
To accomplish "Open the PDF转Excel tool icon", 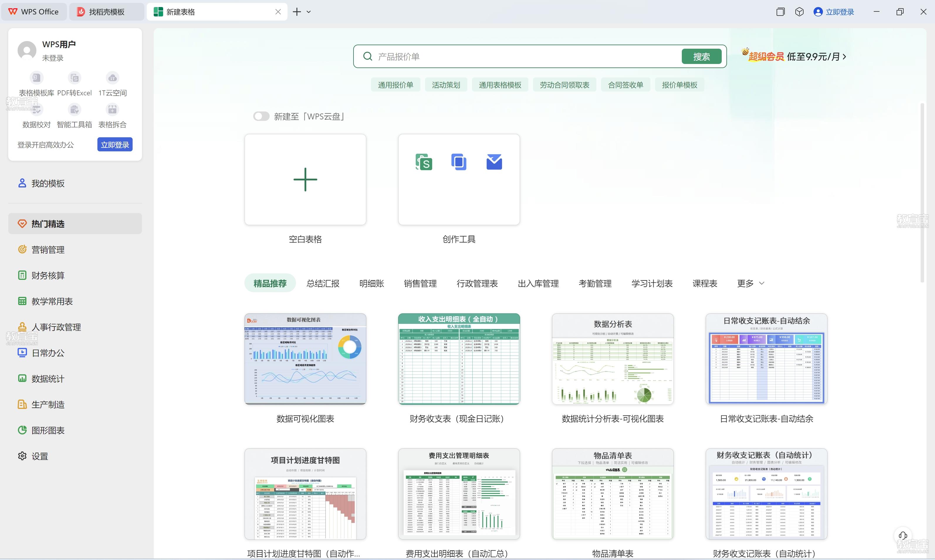I will 74,78.
